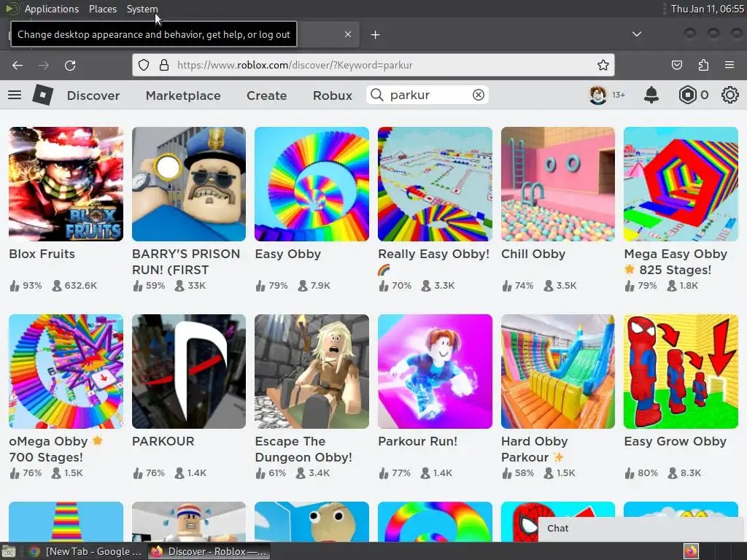Click the PARKOUR title text link
The width and height of the screenshot is (747, 560).
(163, 441)
